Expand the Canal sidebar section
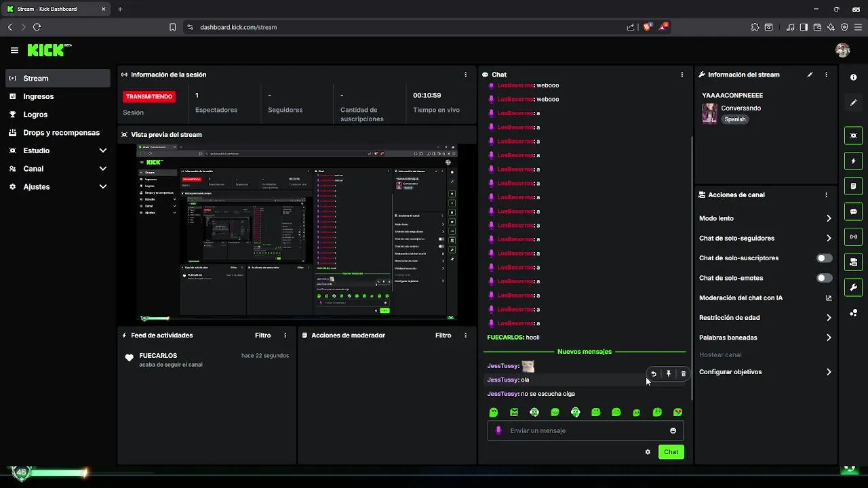Image resolution: width=868 pixels, height=488 pixels. [102, 169]
